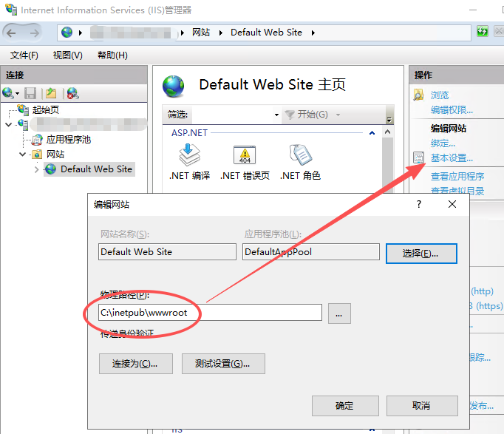Collapse the 网站 node chevron

22,155
